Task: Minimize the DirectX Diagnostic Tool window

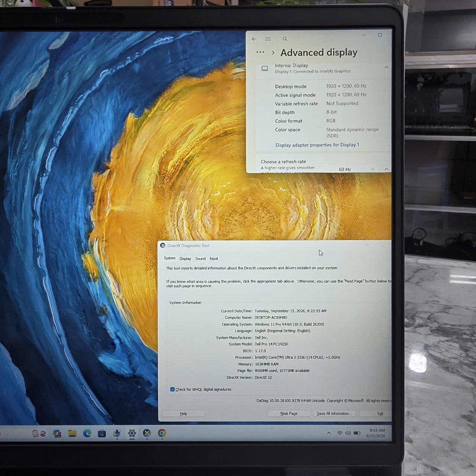Action: 367,245
